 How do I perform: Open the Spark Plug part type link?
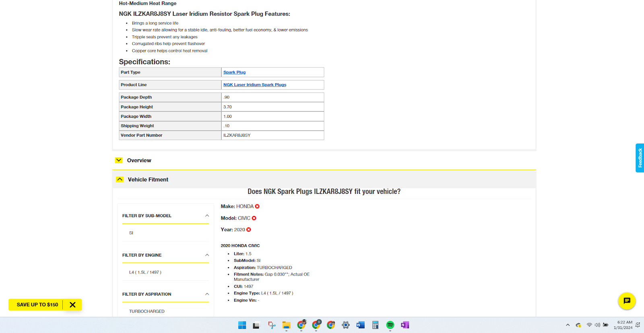point(234,72)
